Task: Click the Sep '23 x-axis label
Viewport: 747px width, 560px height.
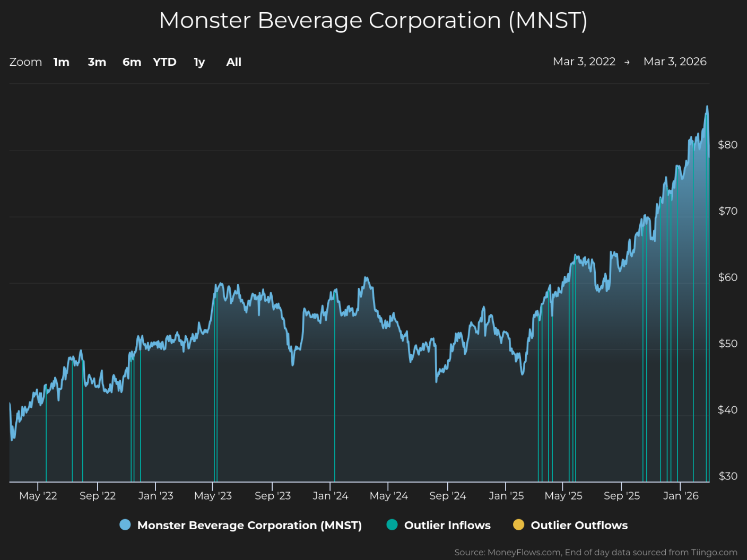Action: pyautogui.click(x=273, y=496)
